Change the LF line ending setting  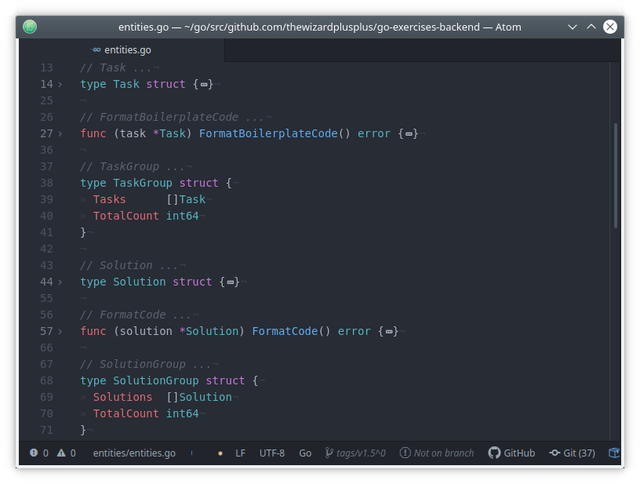pyautogui.click(x=240, y=453)
